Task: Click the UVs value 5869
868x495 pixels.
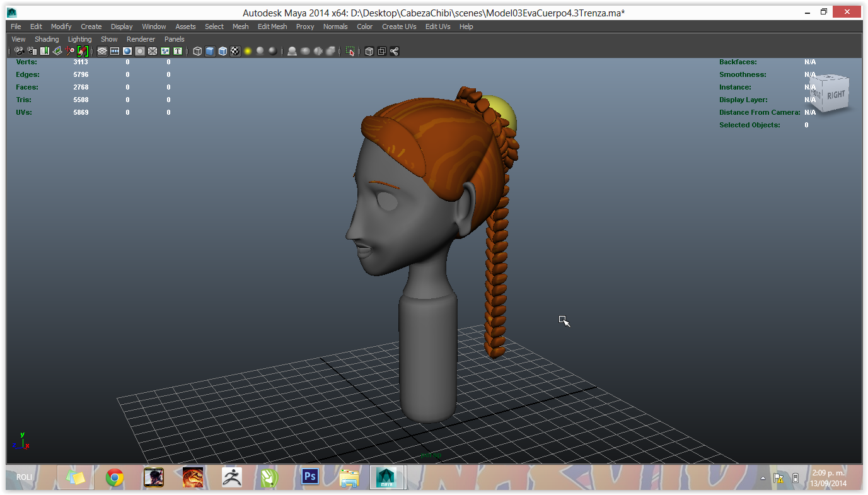Action: click(81, 112)
